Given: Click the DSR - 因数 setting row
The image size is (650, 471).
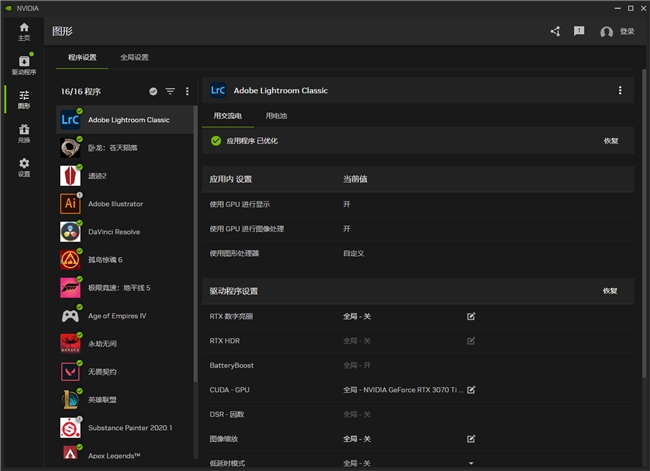Looking at the screenshot, I should [x=418, y=414].
